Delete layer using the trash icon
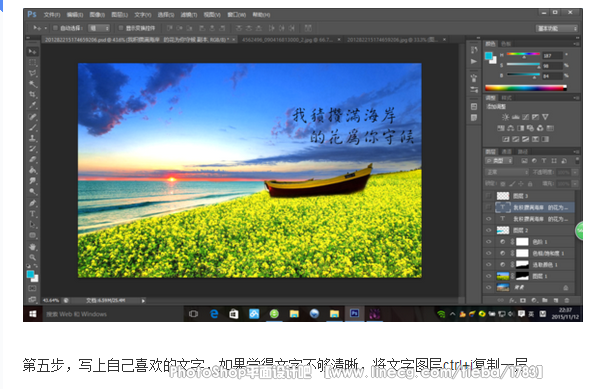The image size is (593, 389). point(567,301)
